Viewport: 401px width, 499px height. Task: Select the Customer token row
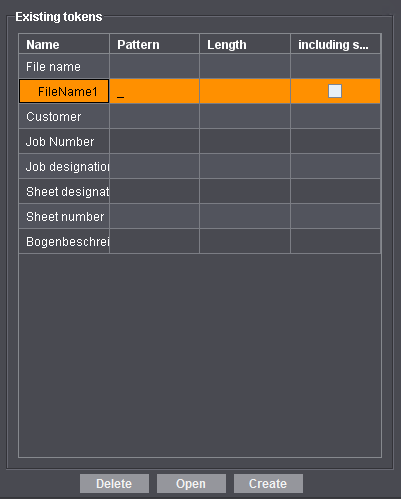click(x=200, y=116)
